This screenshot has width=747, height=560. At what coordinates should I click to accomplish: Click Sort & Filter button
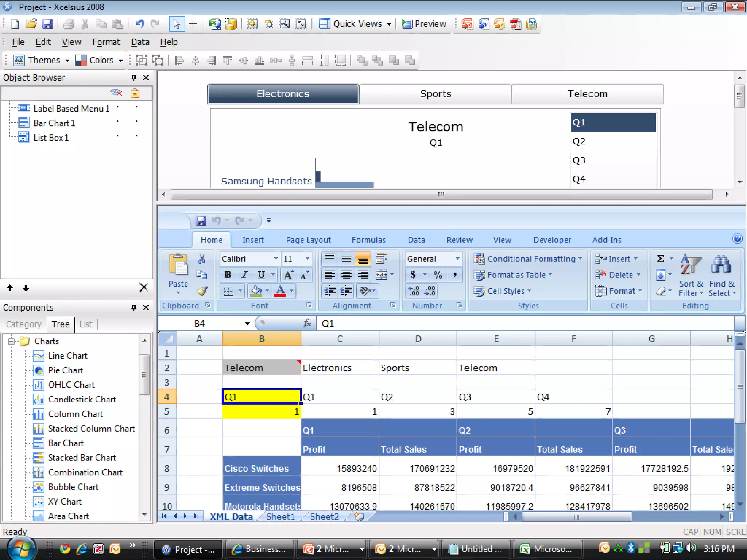(x=691, y=276)
